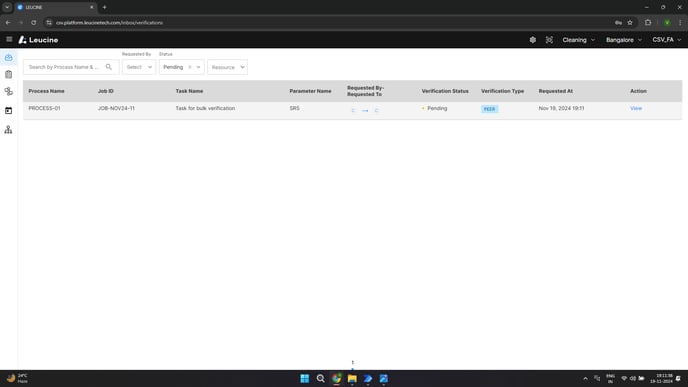
Task: Open the calendar scheduler sidebar icon
Action: point(8,111)
